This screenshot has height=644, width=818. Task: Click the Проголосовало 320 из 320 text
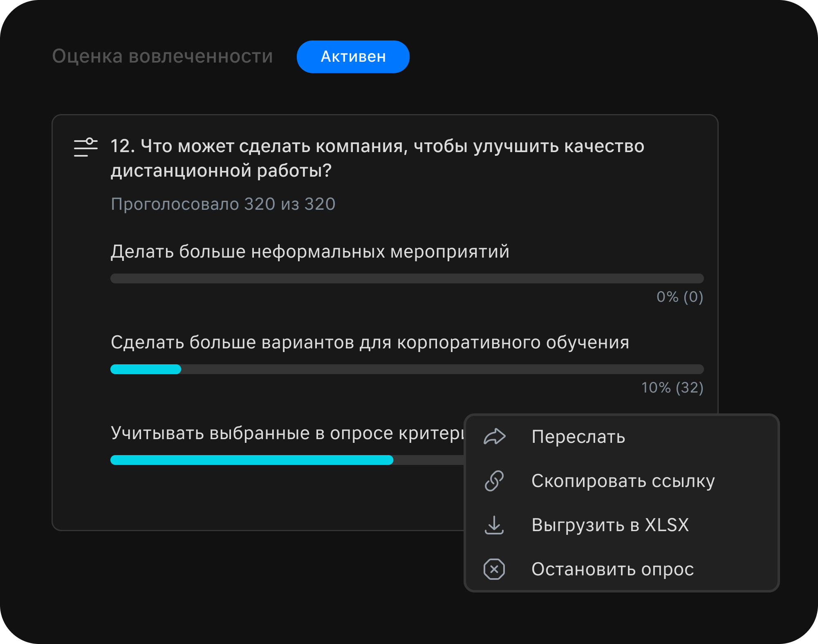tap(223, 204)
